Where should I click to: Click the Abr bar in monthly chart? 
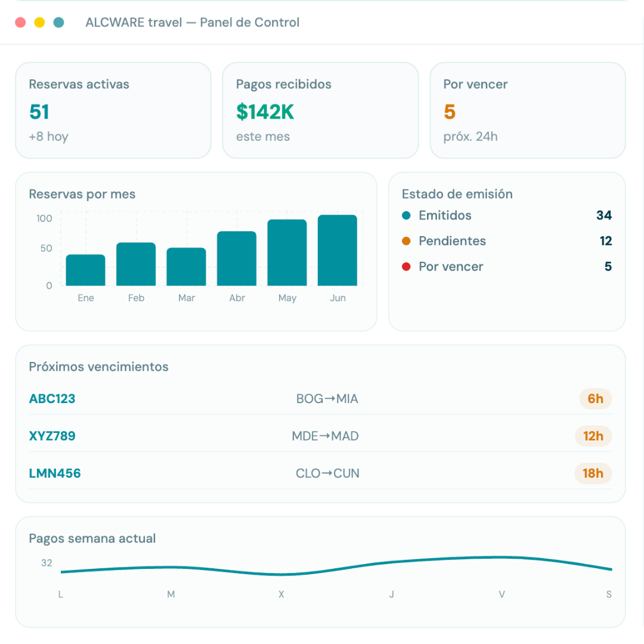click(x=237, y=258)
